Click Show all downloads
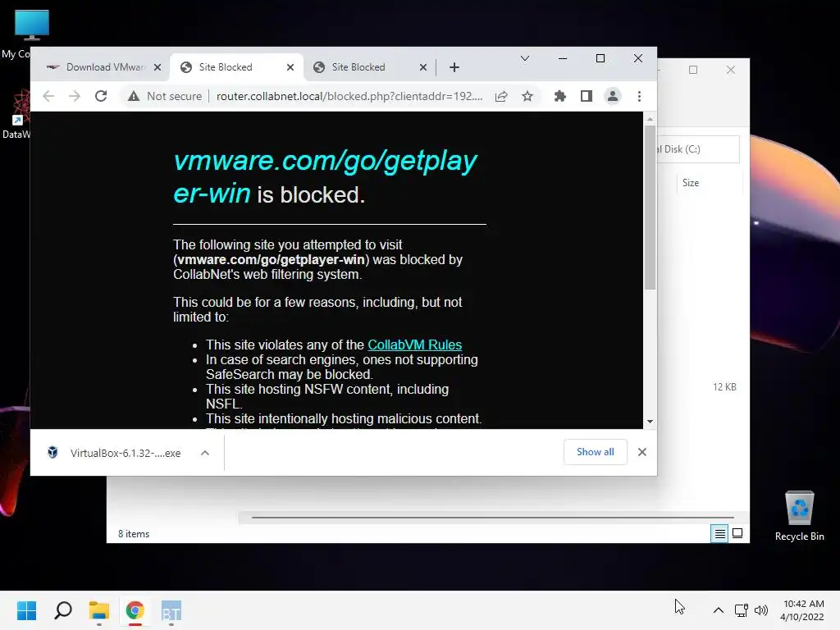Screen dimensions: 840x630 596,452
